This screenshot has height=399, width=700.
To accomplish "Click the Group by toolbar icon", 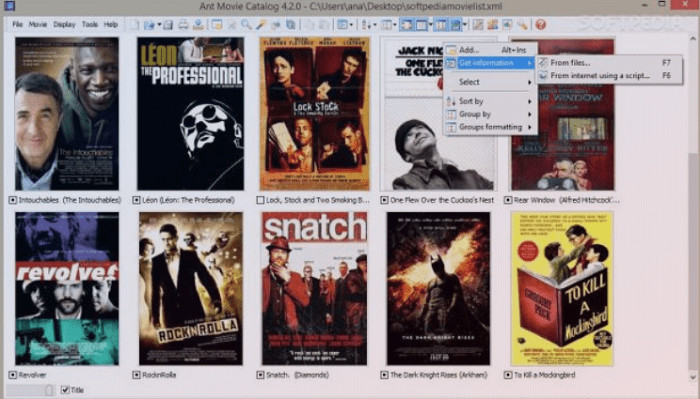I will (386, 25).
